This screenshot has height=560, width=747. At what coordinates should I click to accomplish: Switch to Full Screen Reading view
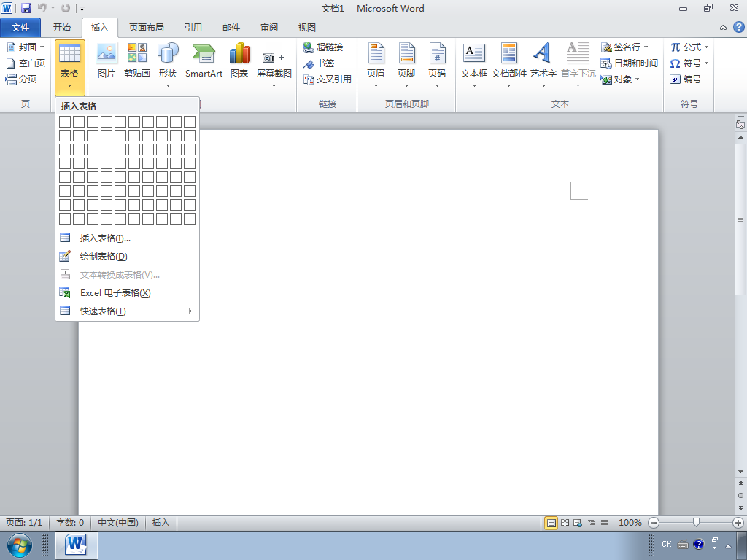[x=565, y=523]
